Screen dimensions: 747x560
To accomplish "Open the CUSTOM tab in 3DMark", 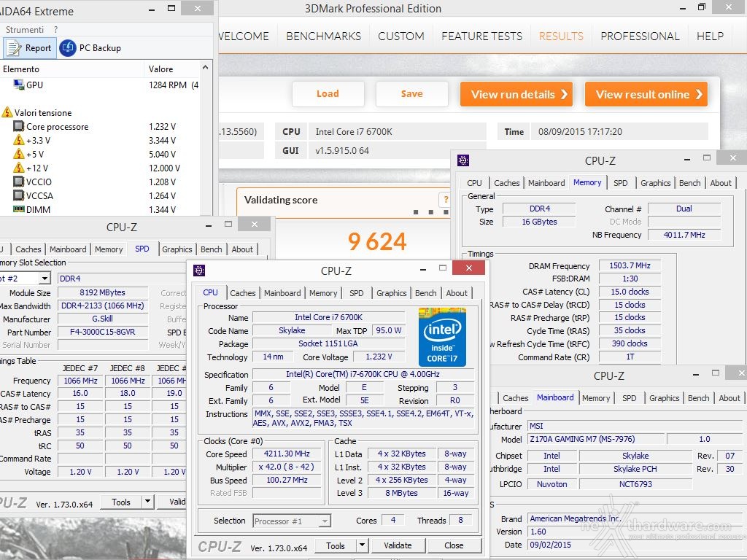I will click(401, 36).
